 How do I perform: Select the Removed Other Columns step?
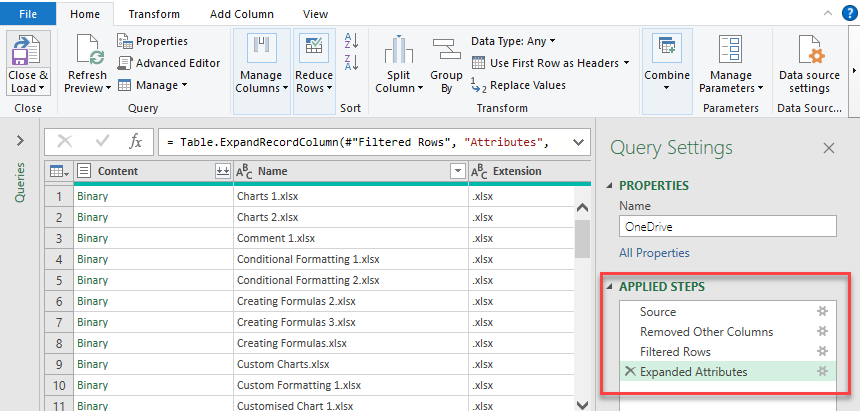pos(706,332)
